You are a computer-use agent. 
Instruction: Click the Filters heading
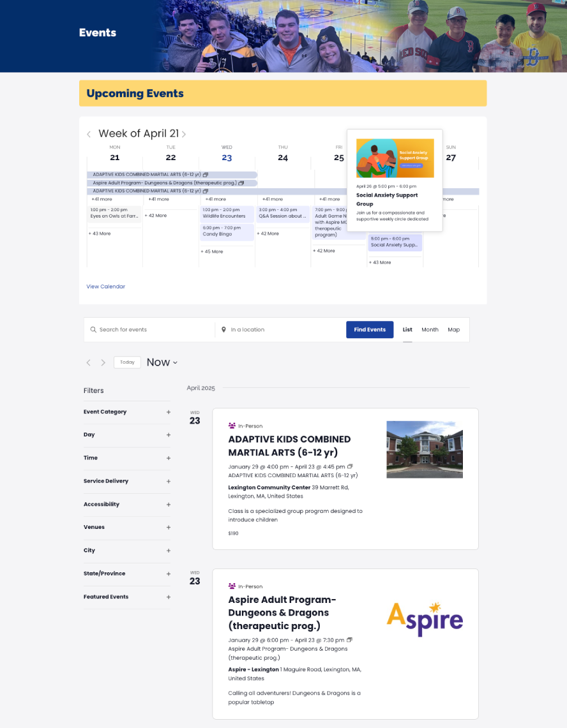point(93,390)
